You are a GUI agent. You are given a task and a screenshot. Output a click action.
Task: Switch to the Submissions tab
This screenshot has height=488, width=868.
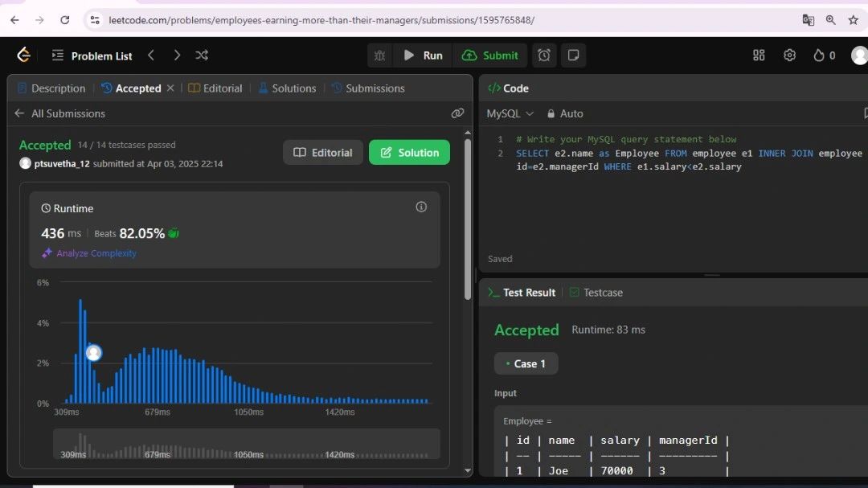pos(368,88)
